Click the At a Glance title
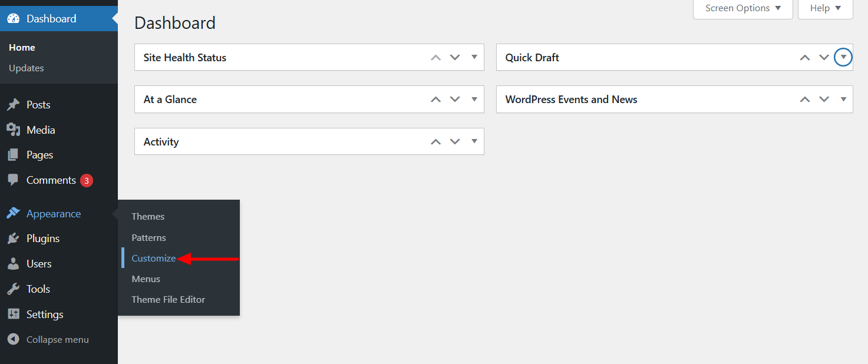Image resolution: width=868 pixels, height=364 pixels. point(170,100)
